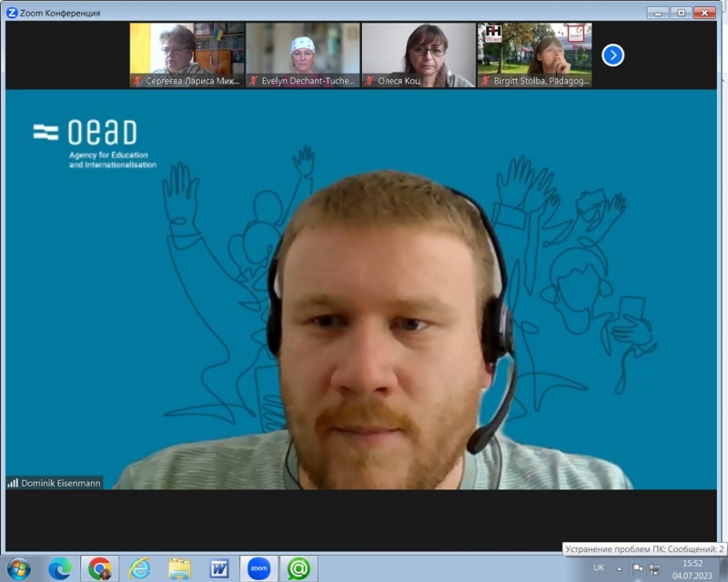Open File Explorer folder icon
The height and width of the screenshot is (582, 728).
[x=179, y=568]
